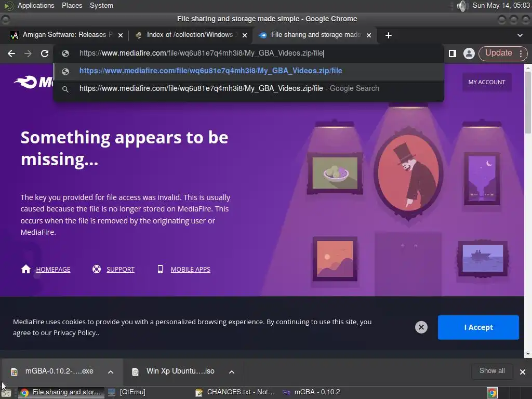Select the Chrome File sharing taskbar entry
Screen dimensions: 532x399
pos(61,392)
